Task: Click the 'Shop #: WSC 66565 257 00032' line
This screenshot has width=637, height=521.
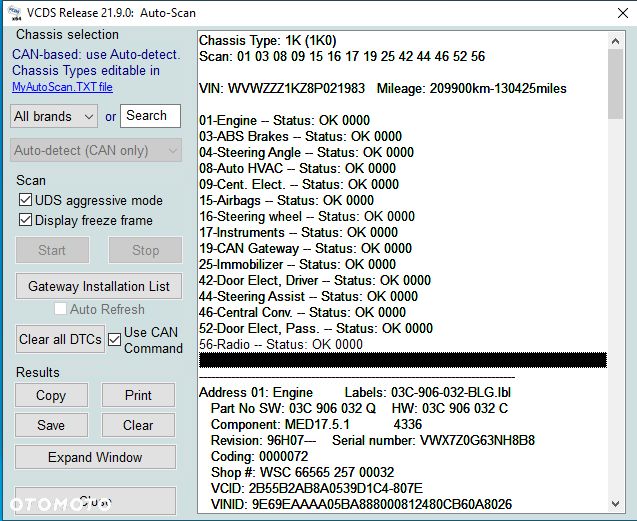Action: coord(302,473)
